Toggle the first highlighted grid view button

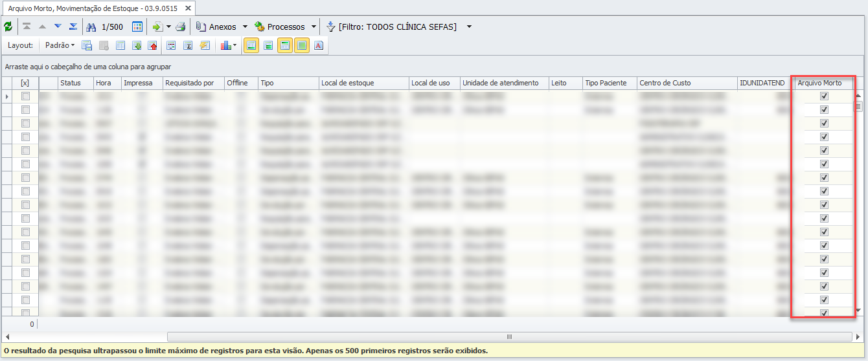251,45
